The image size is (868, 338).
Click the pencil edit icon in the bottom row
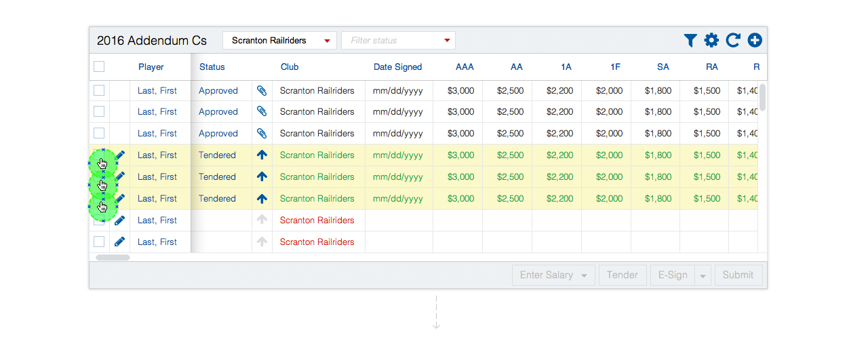[x=120, y=242]
